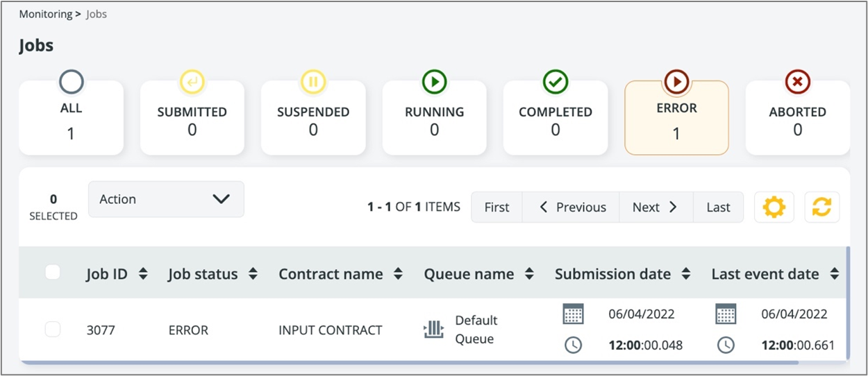The image size is (868, 376).
Task: Check the box for job 3077
Action: pos(53,330)
